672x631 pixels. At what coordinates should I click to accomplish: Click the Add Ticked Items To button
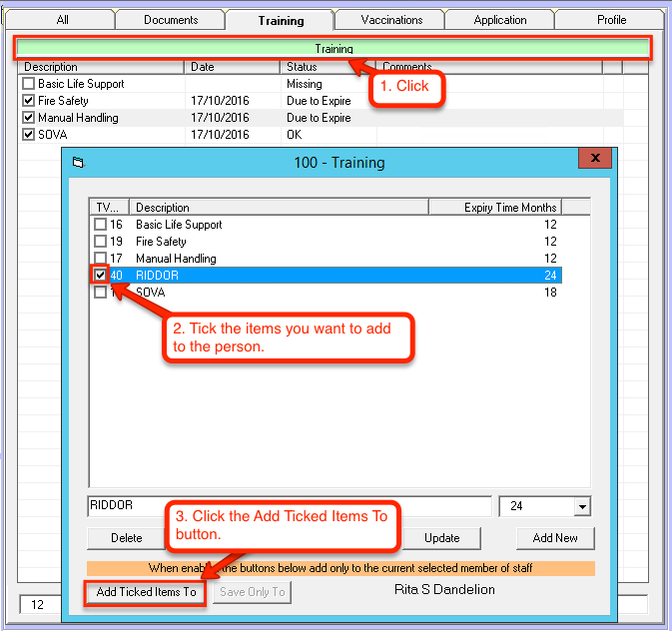148,592
